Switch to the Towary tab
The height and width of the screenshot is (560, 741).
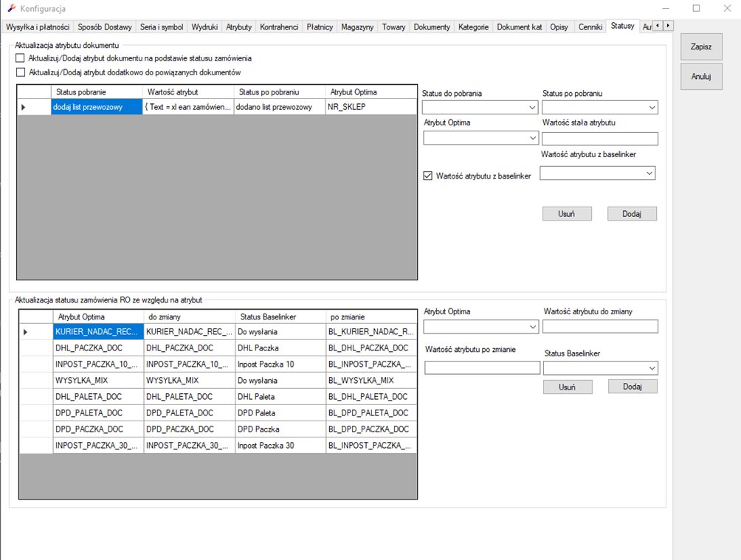tap(393, 27)
